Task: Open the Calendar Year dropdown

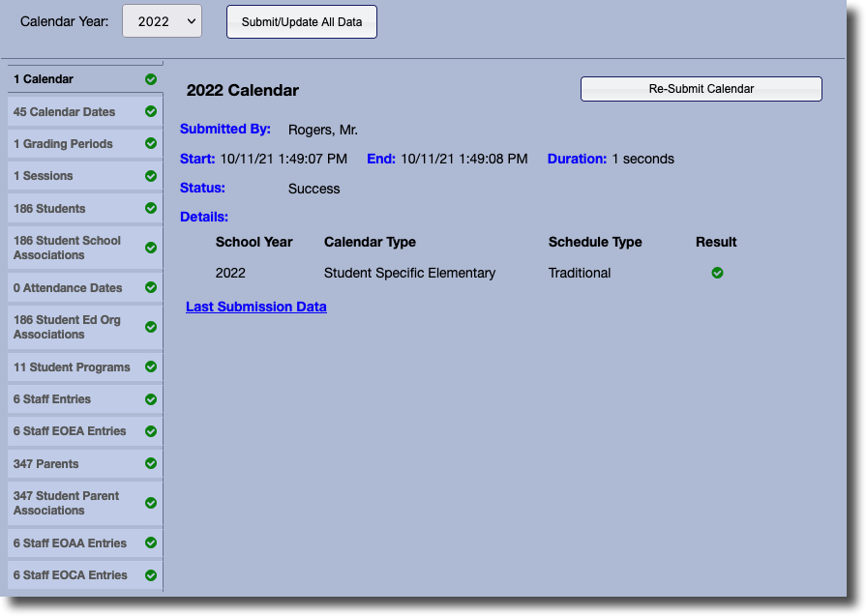Action: [162, 21]
